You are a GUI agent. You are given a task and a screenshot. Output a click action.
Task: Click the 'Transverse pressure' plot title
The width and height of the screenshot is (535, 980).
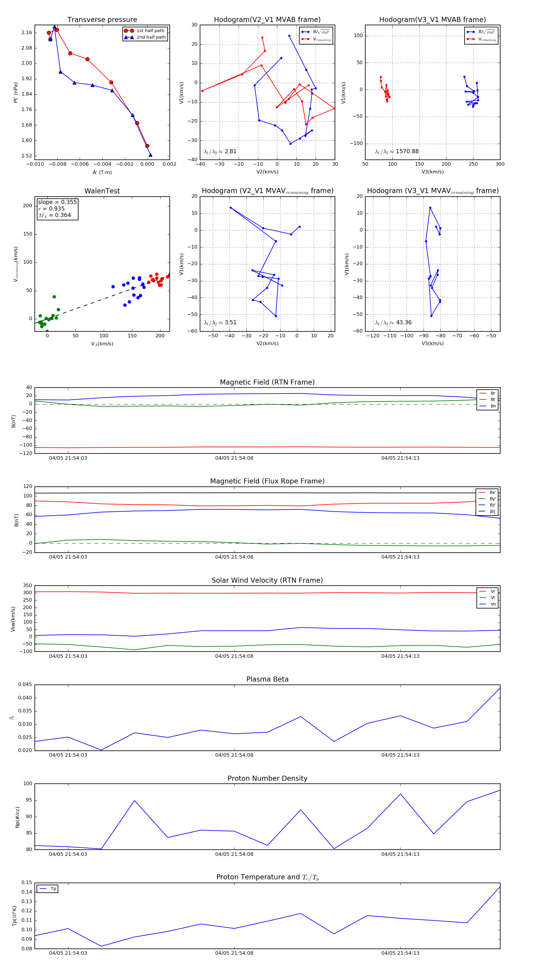pos(102,19)
